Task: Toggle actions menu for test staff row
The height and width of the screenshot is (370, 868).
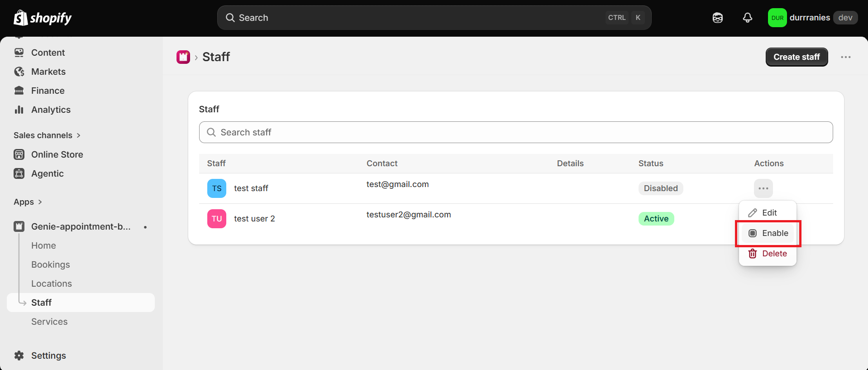Action: [x=763, y=188]
